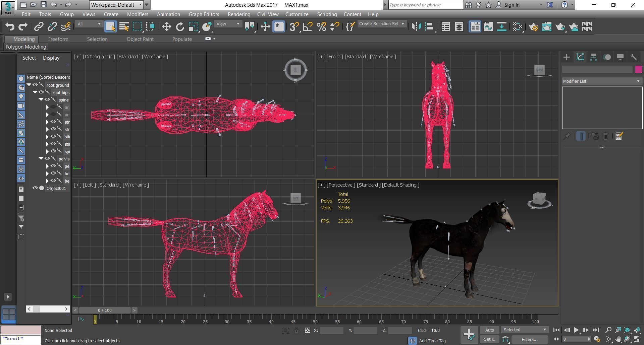Open selection filter All dropdown
Image resolution: width=644 pixels, height=345 pixels.
(x=89, y=24)
